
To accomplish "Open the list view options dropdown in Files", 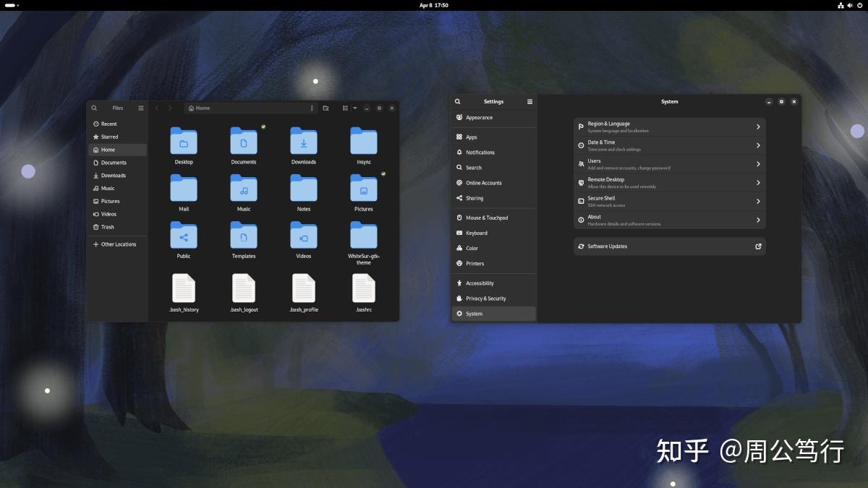I will click(353, 108).
